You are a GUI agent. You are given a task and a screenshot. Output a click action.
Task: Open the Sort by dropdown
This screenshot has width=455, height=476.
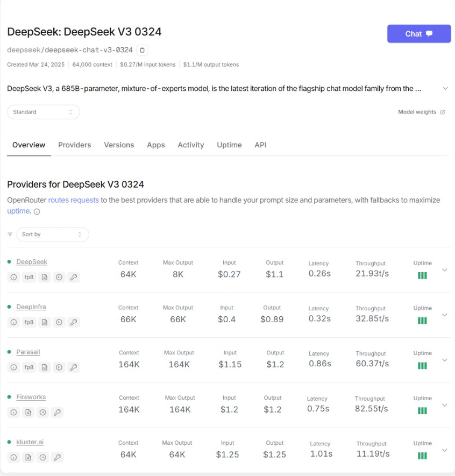pos(53,235)
